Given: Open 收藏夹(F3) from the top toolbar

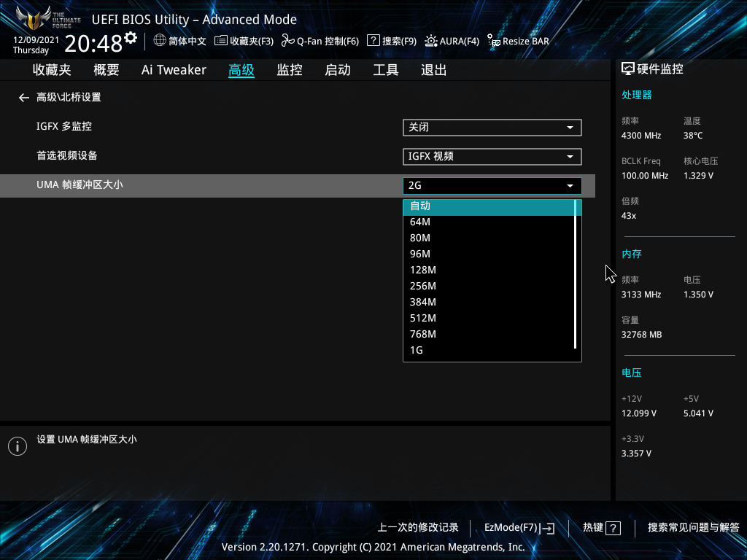Looking at the screenshot, I should pos(244,42).
